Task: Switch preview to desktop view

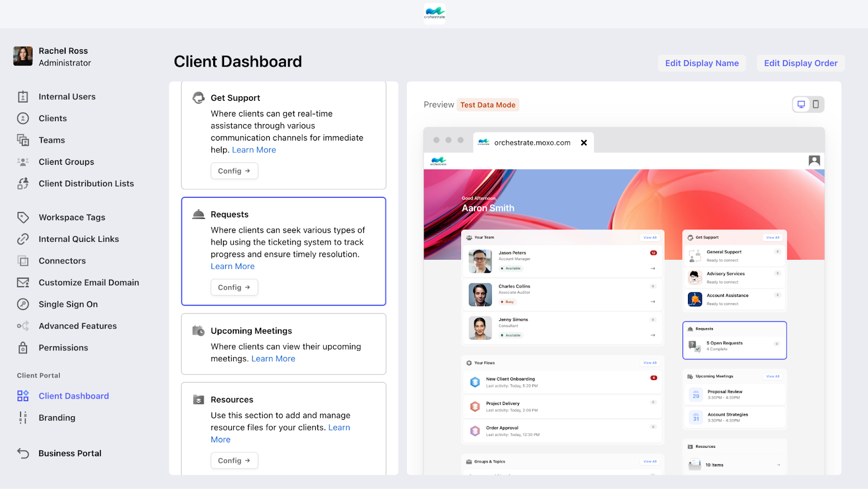Action: 801,104
